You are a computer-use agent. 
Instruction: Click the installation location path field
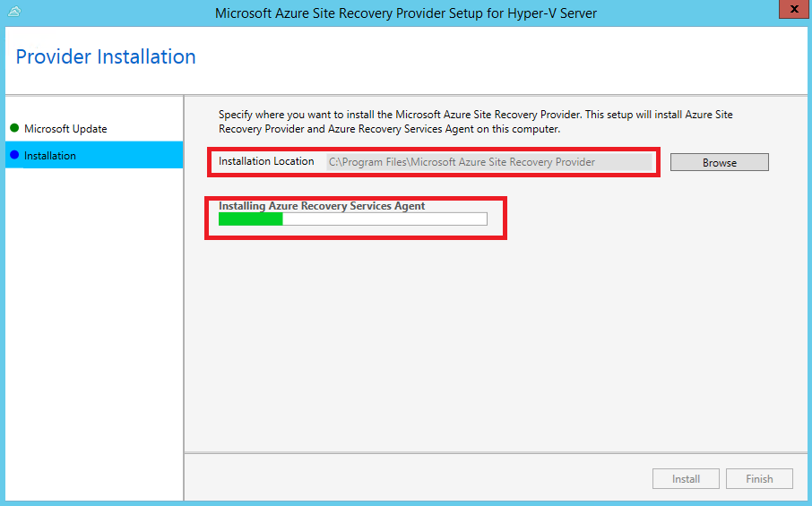[489, 162]
